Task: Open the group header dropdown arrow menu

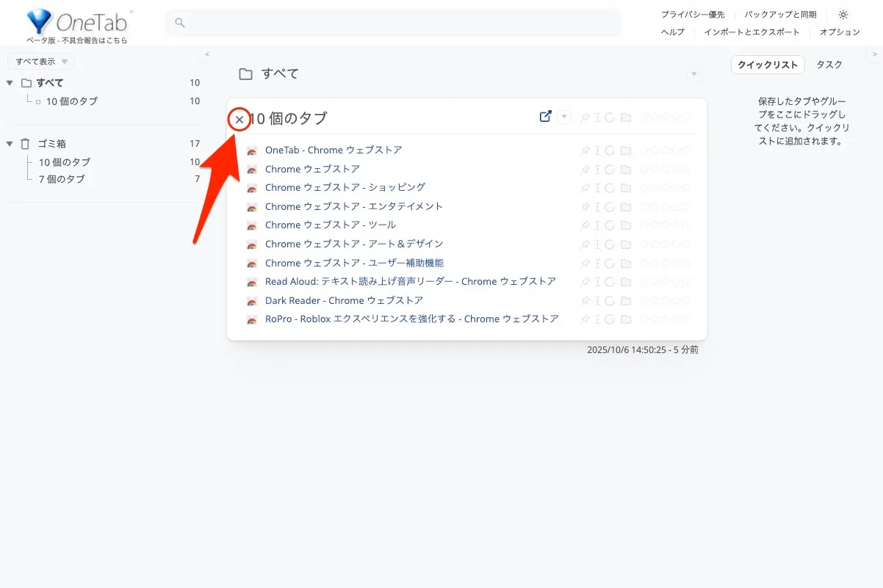Action: coord(564,117)
